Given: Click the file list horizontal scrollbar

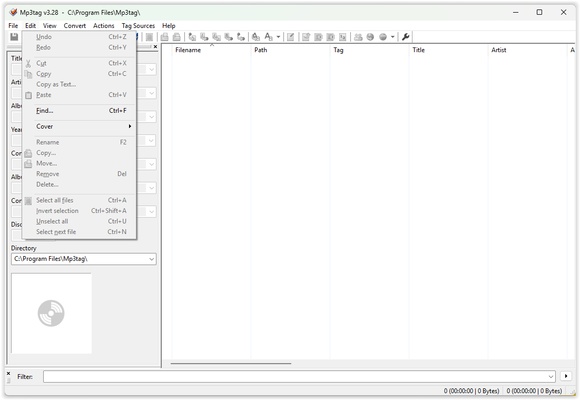Looking at the screenshot, I should coord(231,363).
